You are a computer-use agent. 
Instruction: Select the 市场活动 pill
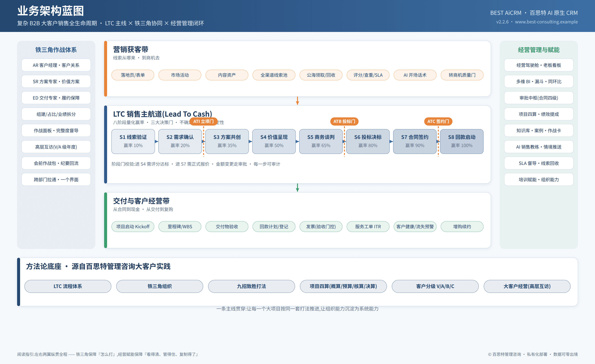[180, 75]
